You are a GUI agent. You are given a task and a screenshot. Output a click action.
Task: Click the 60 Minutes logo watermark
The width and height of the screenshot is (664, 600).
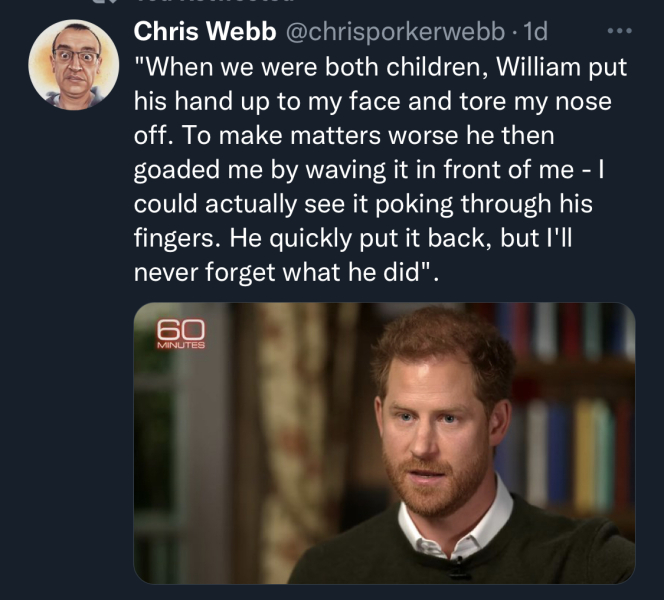[181, 334]
